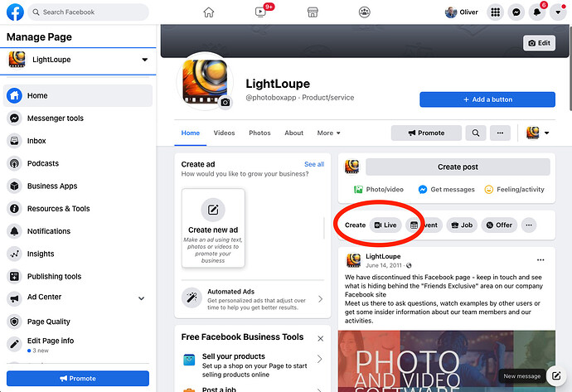
Task: Click the Create new ad card
Action: pos(213,228)
